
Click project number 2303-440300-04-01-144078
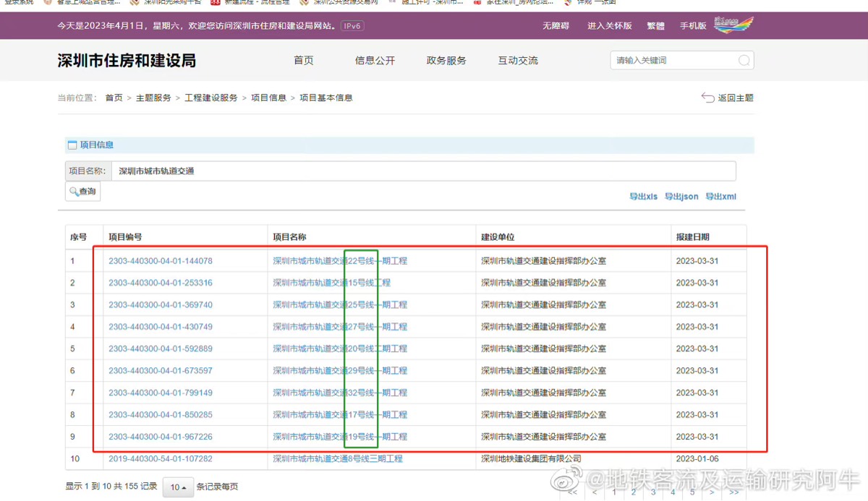point(161,261)
